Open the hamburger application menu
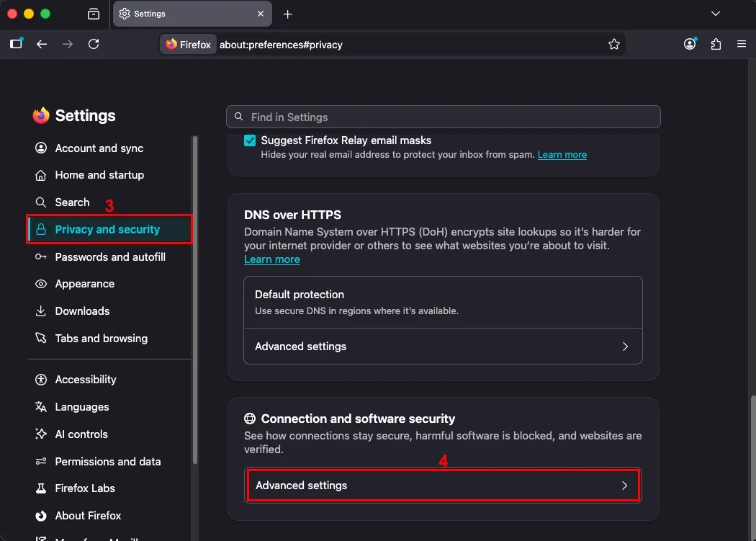This screenshot has width=756, height=541. [742, 45]
